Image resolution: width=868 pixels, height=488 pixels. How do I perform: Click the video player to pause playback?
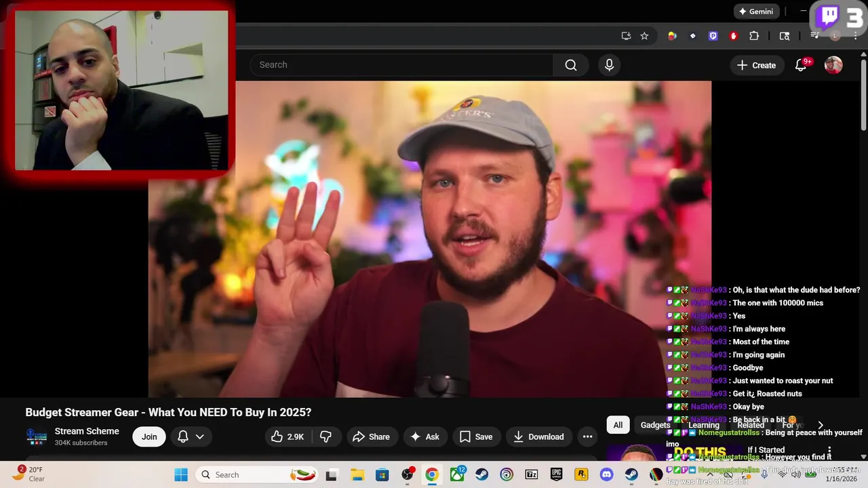tap(430, 239)
